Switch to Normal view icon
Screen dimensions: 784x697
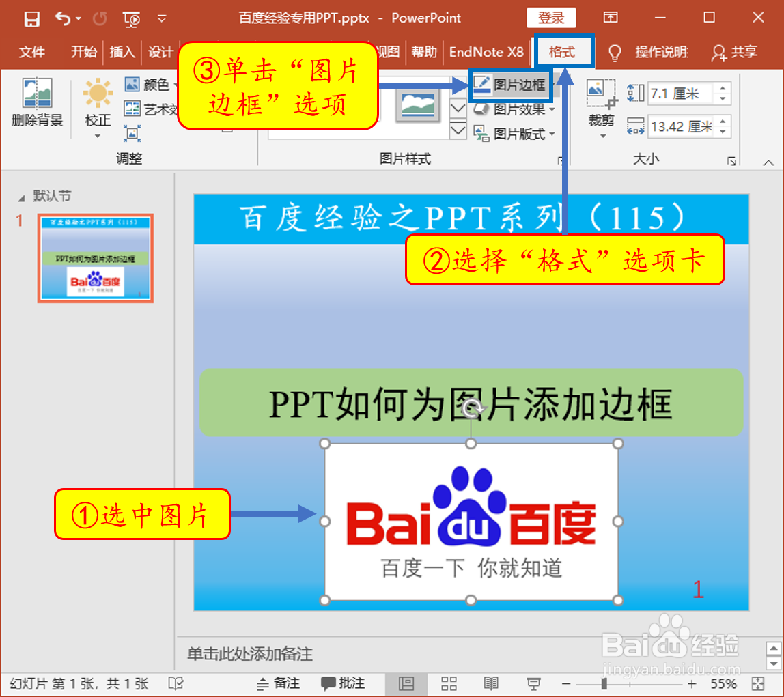[x=406, y=683]
